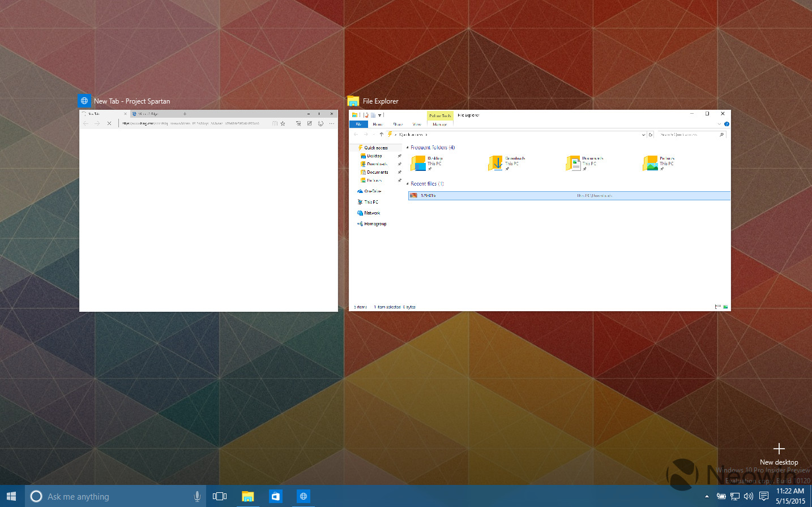Select the File Explorer task view title
This screenshot has height=507, width=812.
pyautogui.click(x=381, y=101)
